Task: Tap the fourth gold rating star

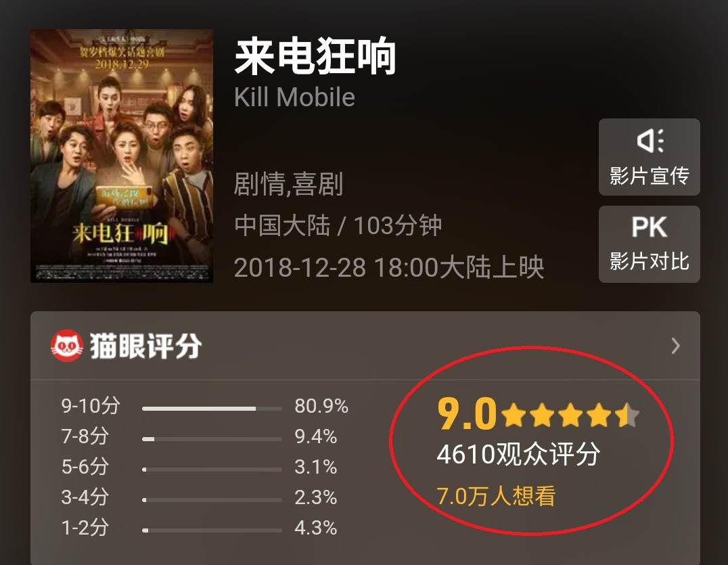Action: [599, 415]
